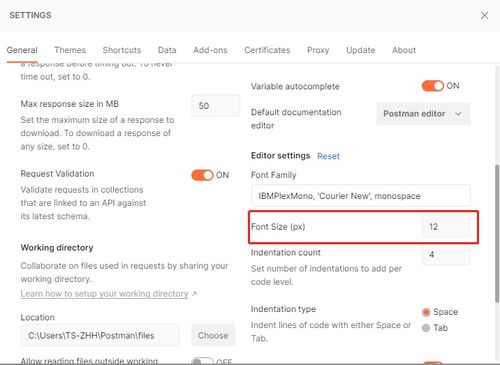Click the Indentation count field
The image size is (500, 365).
(446, 255)
